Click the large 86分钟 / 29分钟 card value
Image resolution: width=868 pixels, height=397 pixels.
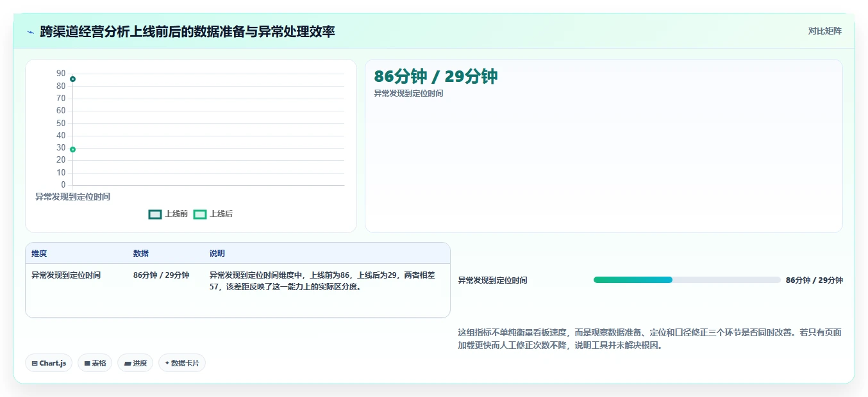pos(436,76)
